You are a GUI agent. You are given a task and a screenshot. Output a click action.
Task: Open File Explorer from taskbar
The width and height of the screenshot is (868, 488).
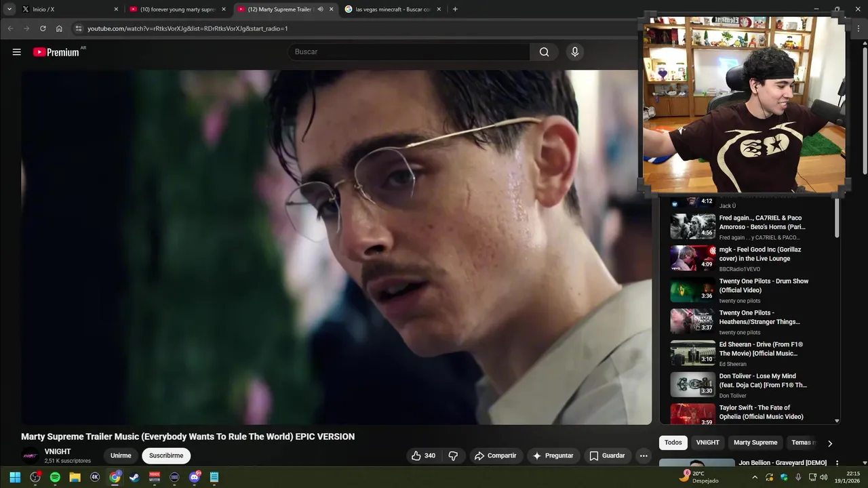tap(75, 477)
